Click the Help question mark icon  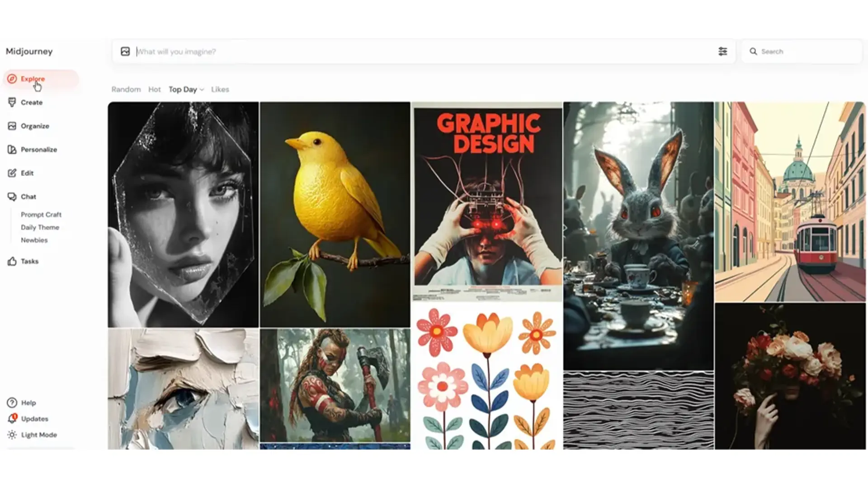12,403
